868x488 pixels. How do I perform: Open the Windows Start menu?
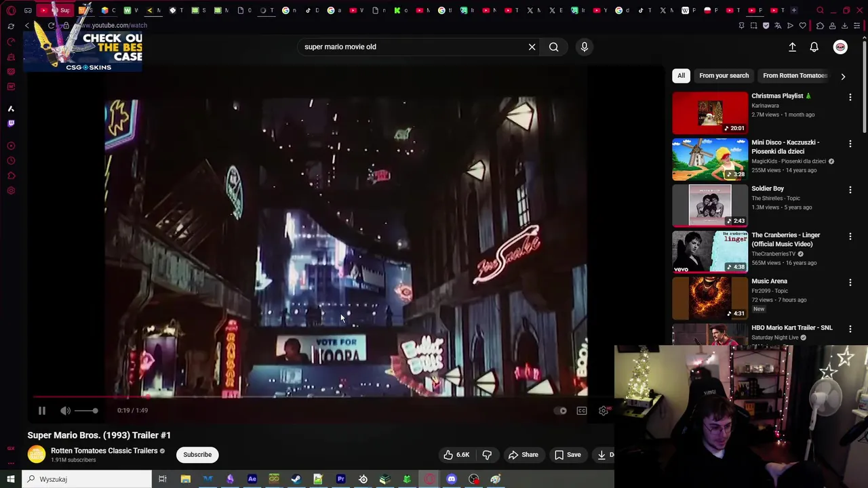click(x=10, y=479)
